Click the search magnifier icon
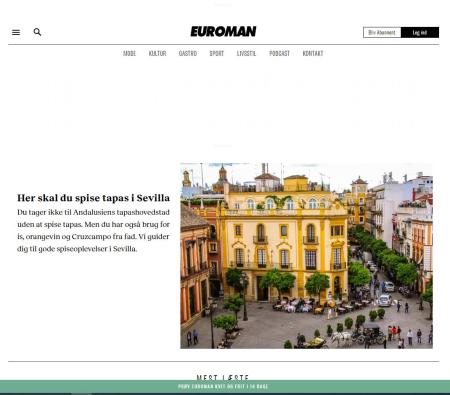 (x=37, y=32)
